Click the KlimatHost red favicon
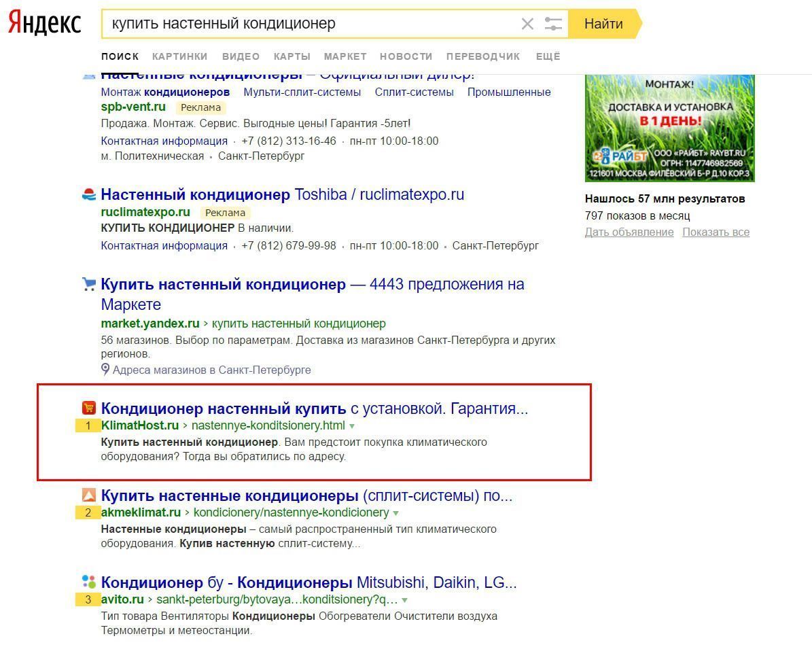 [89, 408]
